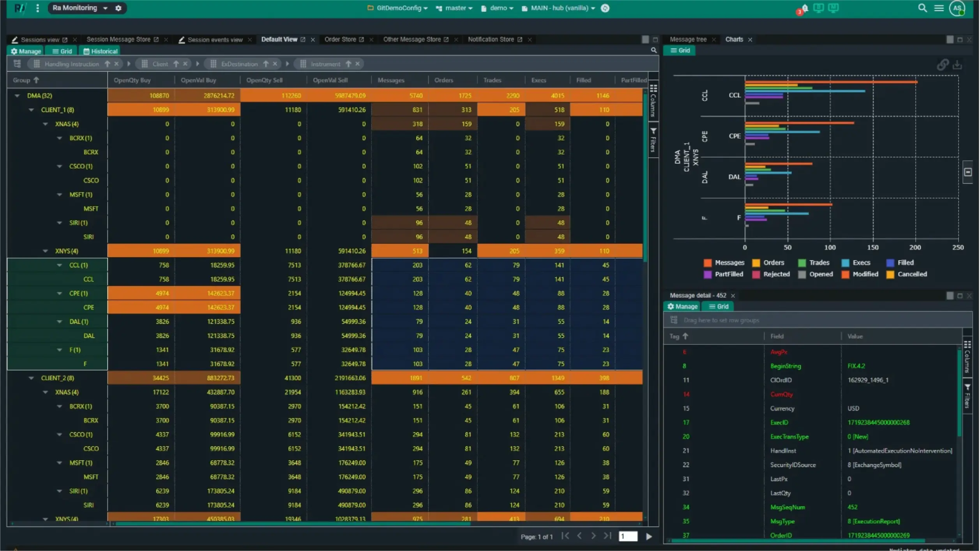Go to the next page of the grid
This screenshot has height=551, width=980.
[x=593, y=536]
